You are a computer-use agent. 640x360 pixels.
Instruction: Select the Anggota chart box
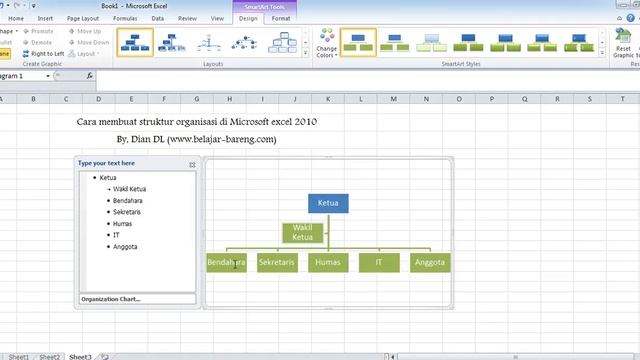pyautogui.click(x=430, y=262)
